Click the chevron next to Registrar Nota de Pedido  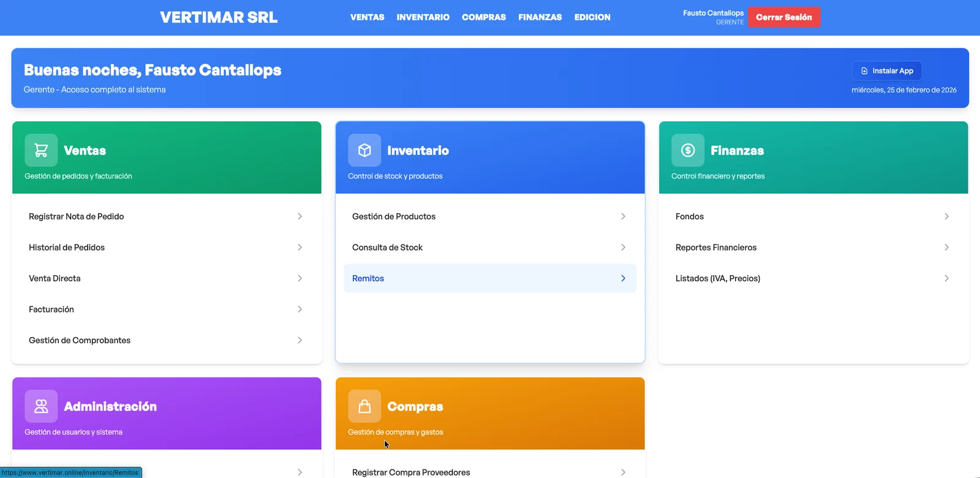pos(300,216)
